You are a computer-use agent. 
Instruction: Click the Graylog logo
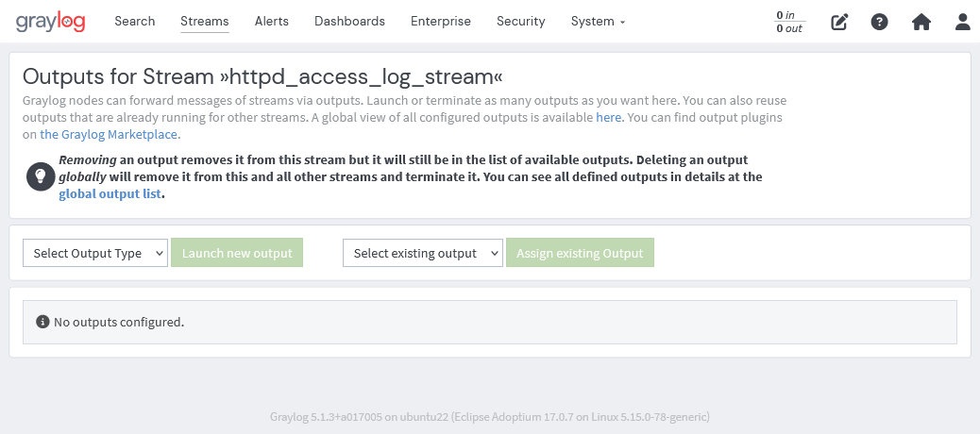tap(50, 22)
